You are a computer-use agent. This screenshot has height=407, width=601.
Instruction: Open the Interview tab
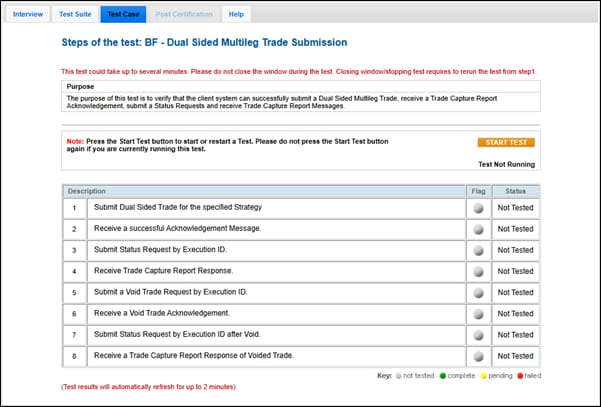(28, 15)
